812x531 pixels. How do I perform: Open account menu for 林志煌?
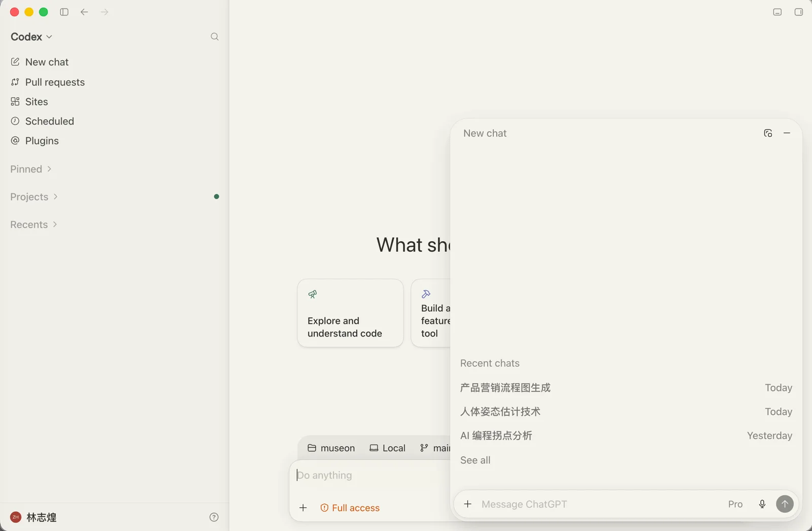33,517
